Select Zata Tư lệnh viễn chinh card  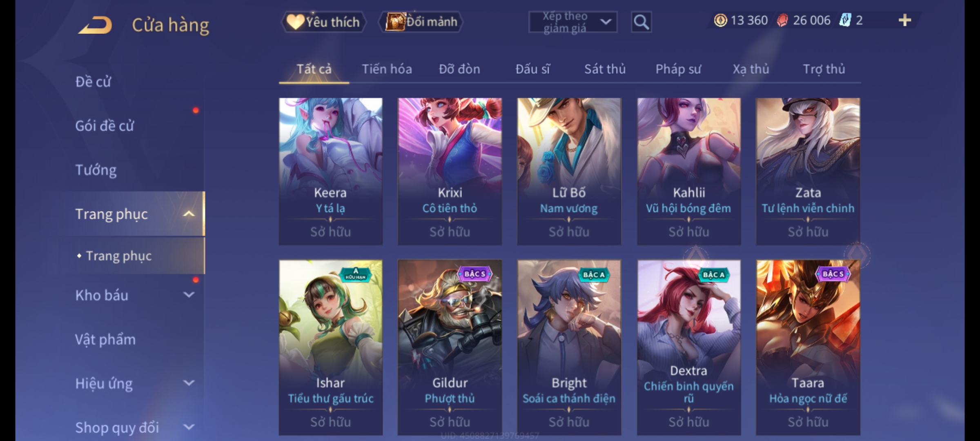pyautogui.click(x=808, y=171)
